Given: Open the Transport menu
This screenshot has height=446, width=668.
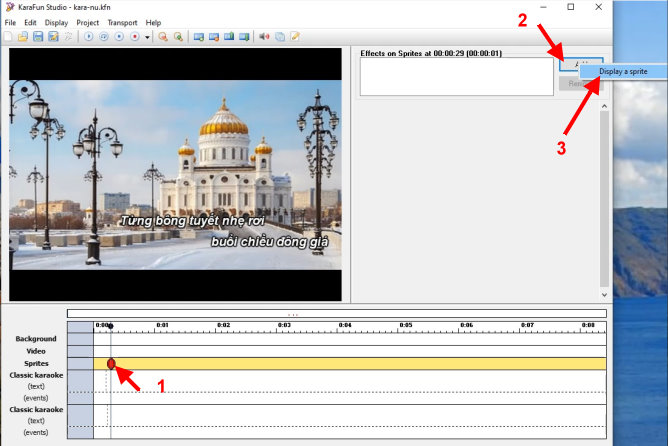Looking at the screenshot, I should click(122, 22).
